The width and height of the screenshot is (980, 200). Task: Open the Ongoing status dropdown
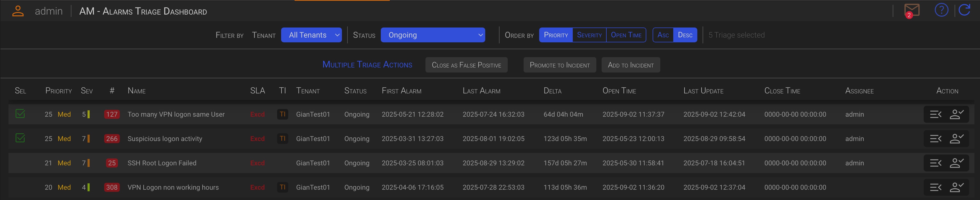coord(433,35)
